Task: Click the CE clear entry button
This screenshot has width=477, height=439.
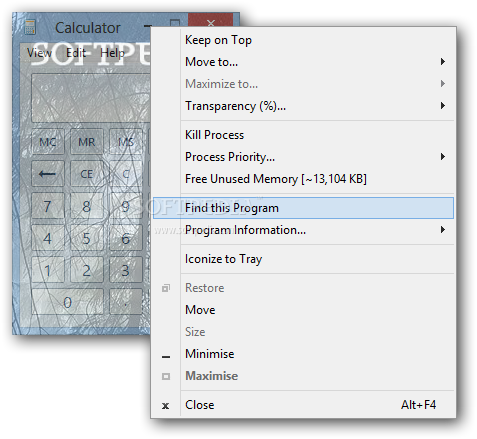Action: pos(87,174)
